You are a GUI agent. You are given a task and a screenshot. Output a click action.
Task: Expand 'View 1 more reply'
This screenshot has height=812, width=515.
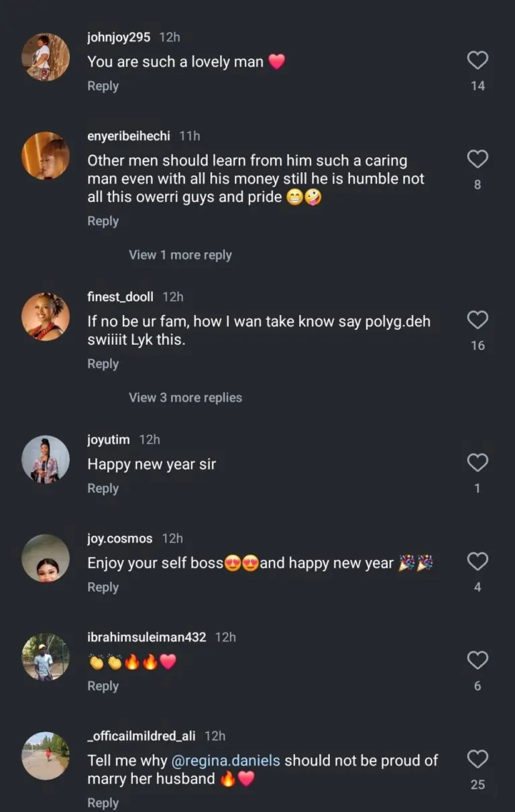(x=180, y=255)
